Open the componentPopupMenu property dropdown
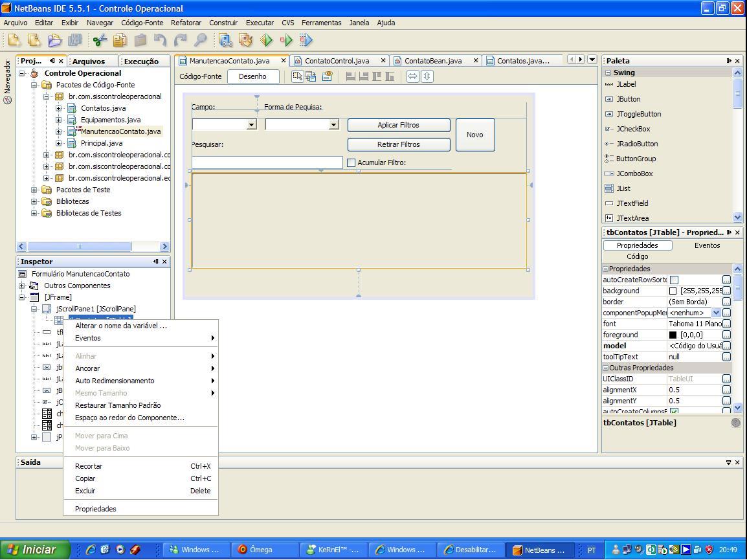 click(x=716, y=313)
